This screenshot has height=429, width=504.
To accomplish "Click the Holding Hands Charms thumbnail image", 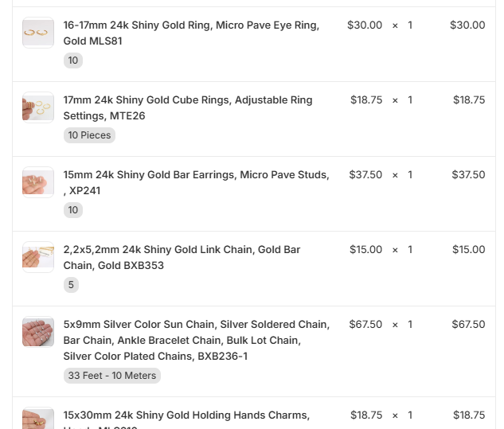I will [38, 419].
